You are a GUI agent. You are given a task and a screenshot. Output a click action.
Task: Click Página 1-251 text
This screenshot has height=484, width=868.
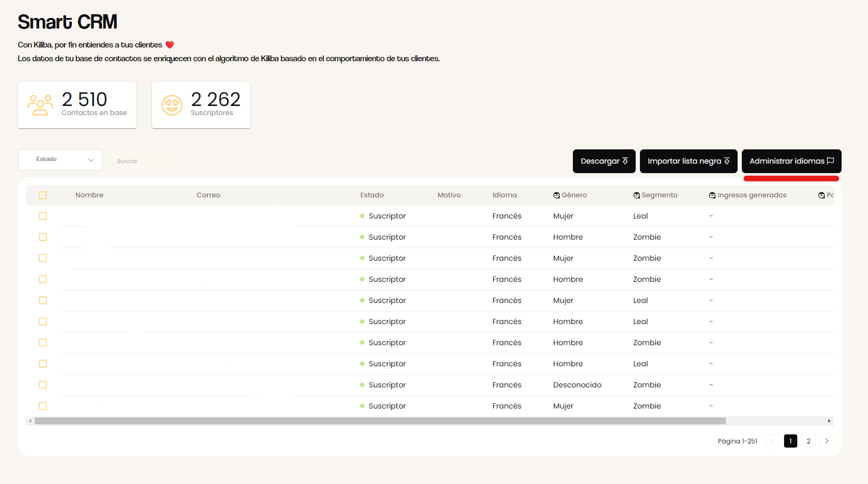point(738,441)
